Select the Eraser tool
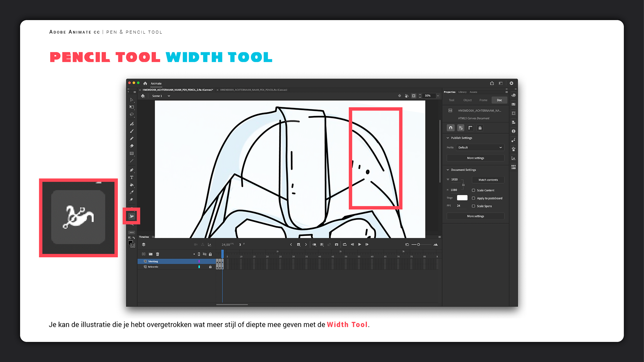Image resolution: width=644 pixels, height=362 pixels. pos(131,146)
